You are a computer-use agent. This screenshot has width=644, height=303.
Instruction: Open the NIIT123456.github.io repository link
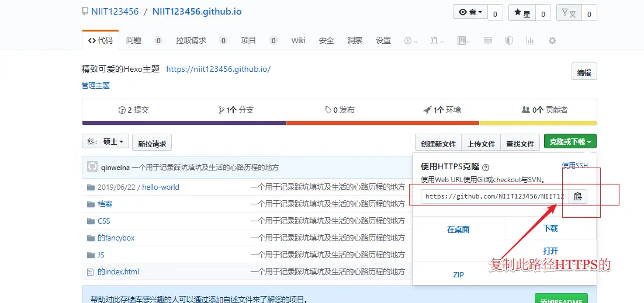197,12
